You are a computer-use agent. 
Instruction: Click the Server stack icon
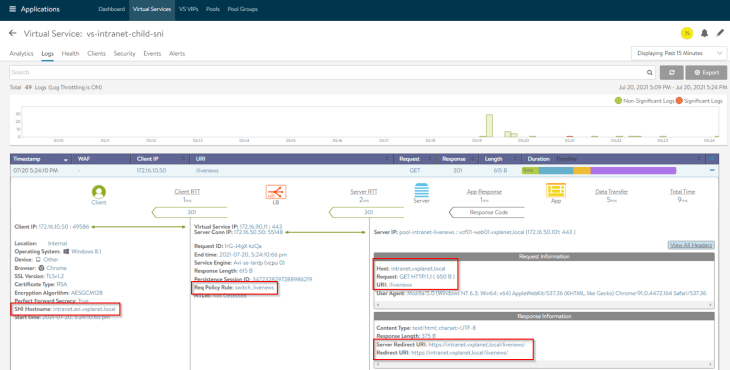pyautogui.click(x=421, y=190)
